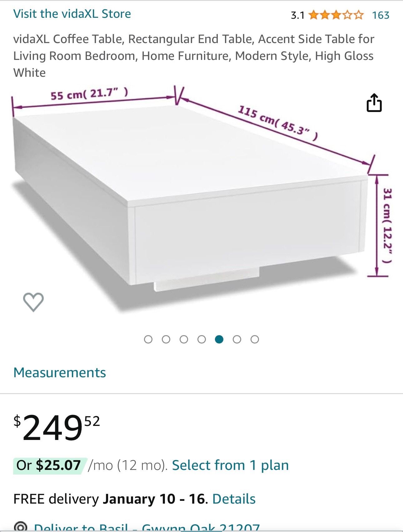The width and height of the screenshot is (403, 532).
Task: Select the sixth image carousel dot
Action: click(237, 339)
